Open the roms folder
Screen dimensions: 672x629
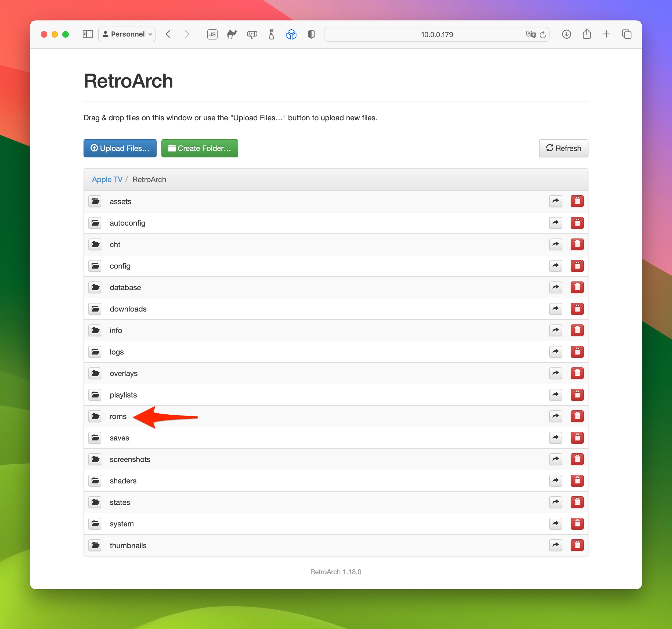coord(118,415)
